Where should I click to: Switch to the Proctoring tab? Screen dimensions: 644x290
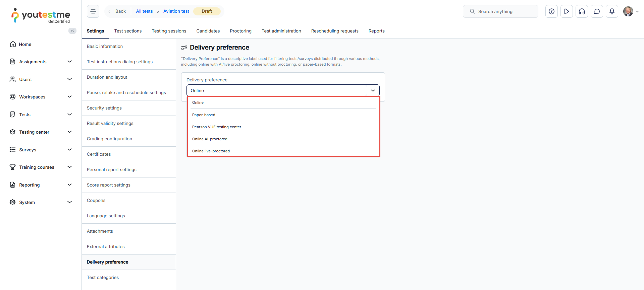click(x=240, y=31)
